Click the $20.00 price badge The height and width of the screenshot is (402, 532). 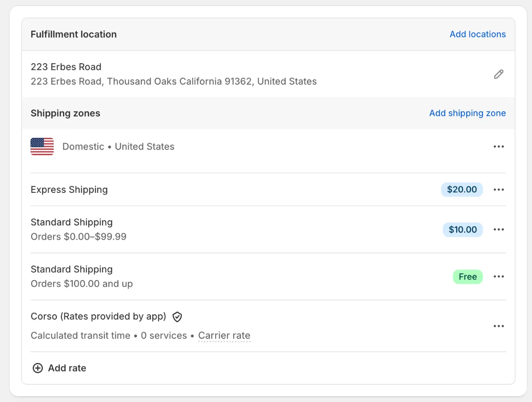[462, 189]
